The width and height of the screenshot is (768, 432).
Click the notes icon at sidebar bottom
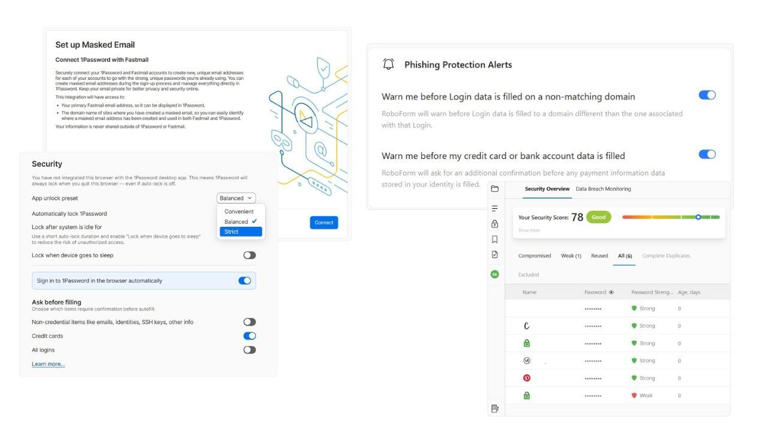[x=495, y=408]
